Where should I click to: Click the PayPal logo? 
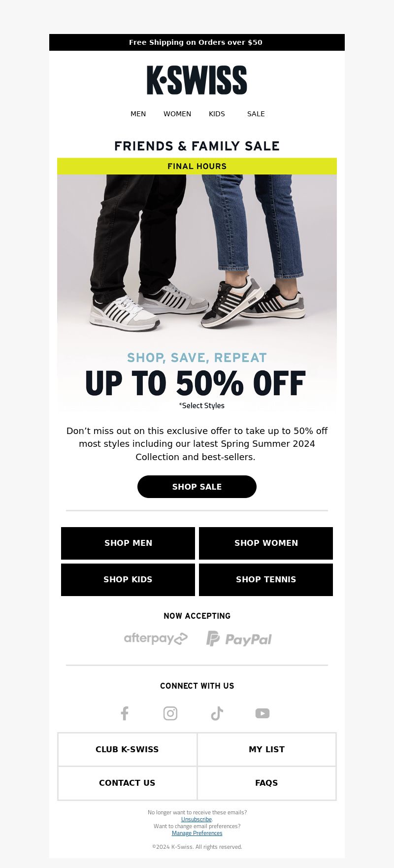coord(239,639)
